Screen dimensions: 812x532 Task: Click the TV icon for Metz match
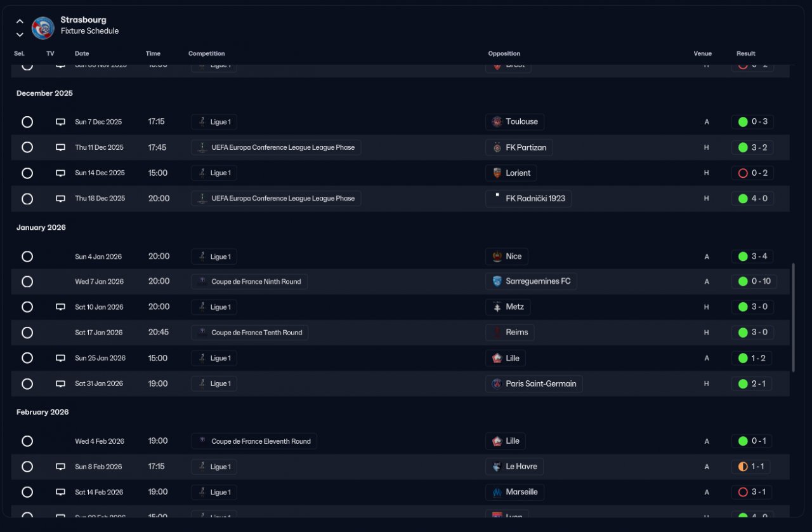(x=60, y=307)
